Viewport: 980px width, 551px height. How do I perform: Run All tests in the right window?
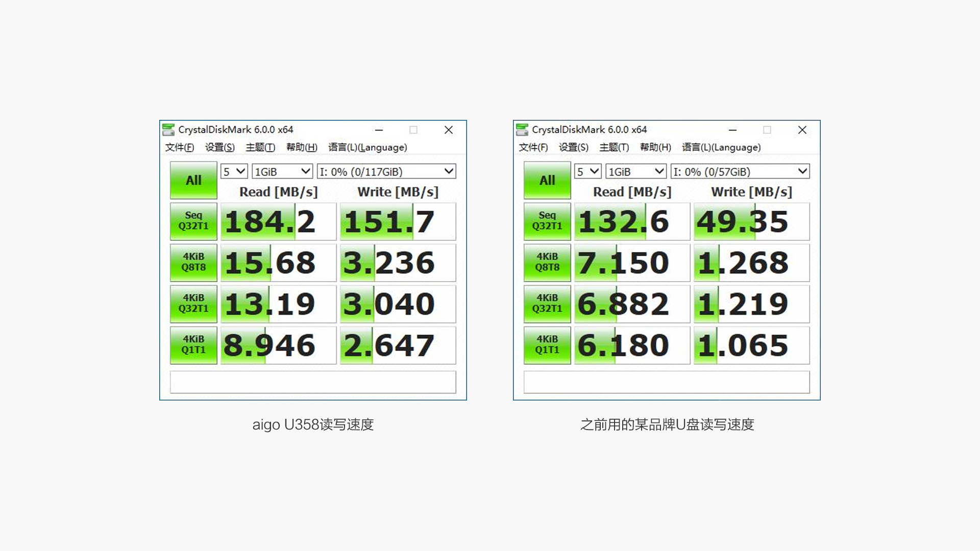[x=547, y=180]
